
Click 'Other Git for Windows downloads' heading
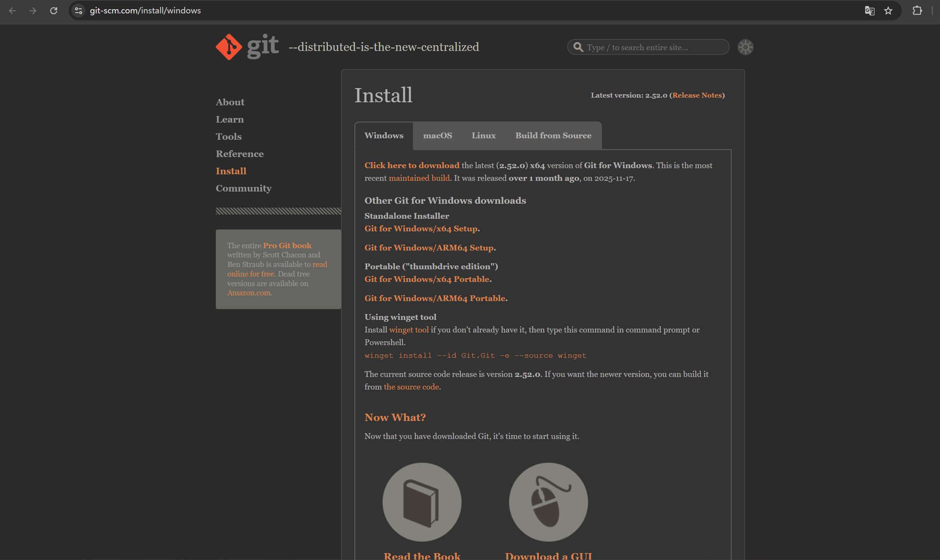(x=445, y=201)
